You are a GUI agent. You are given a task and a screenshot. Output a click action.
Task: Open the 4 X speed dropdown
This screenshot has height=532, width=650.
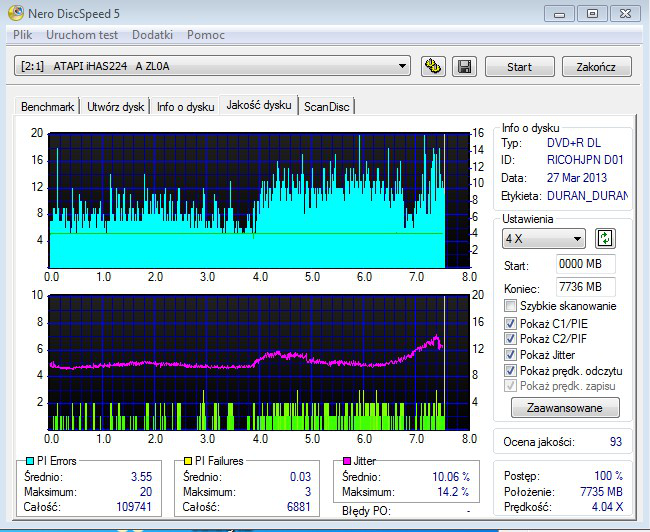tap(544, 238)
